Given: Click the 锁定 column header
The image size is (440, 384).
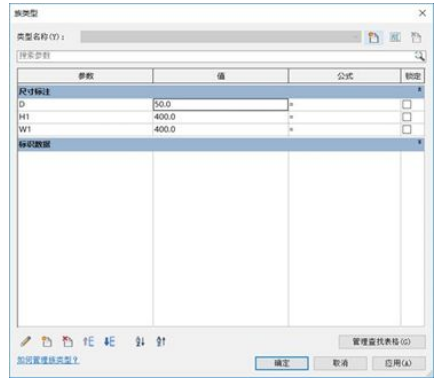Looking at the screenshot, I should coord(413,76).
